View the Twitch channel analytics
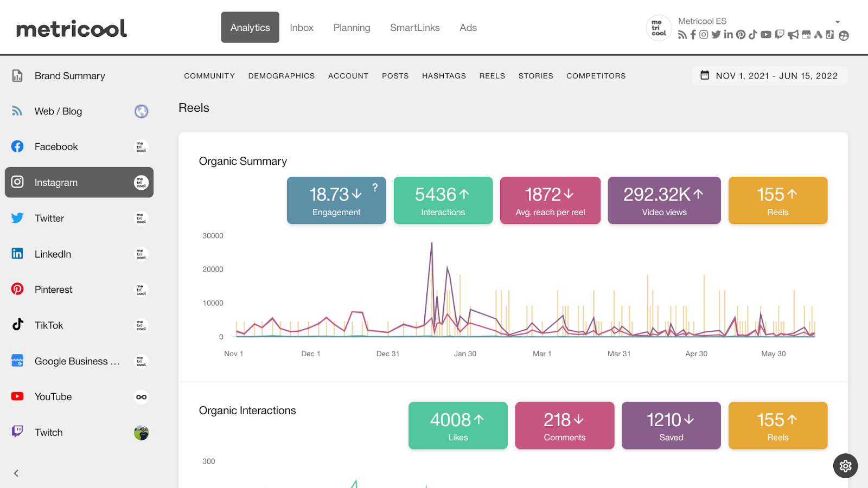 click(x=48, y=432)
